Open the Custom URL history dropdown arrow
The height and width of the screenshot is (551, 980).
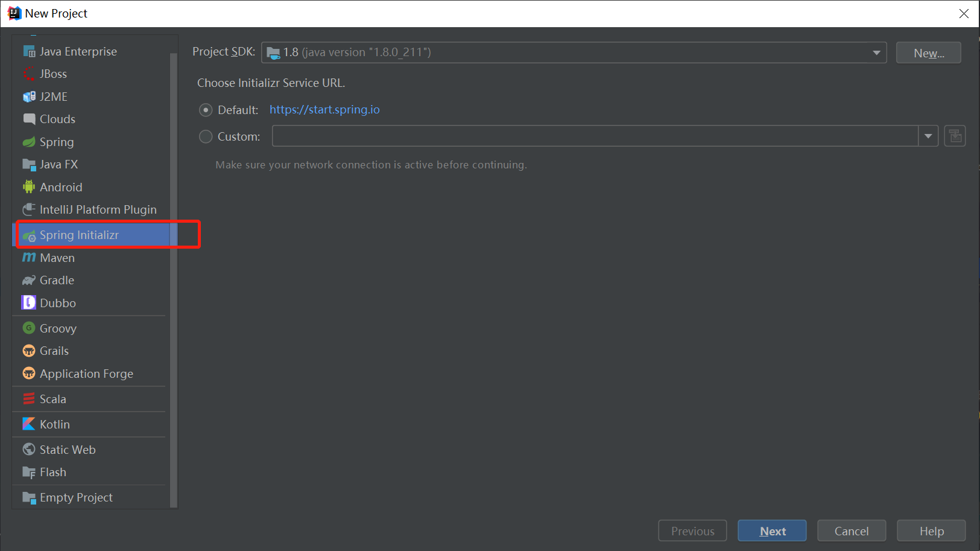coord(928,136)
